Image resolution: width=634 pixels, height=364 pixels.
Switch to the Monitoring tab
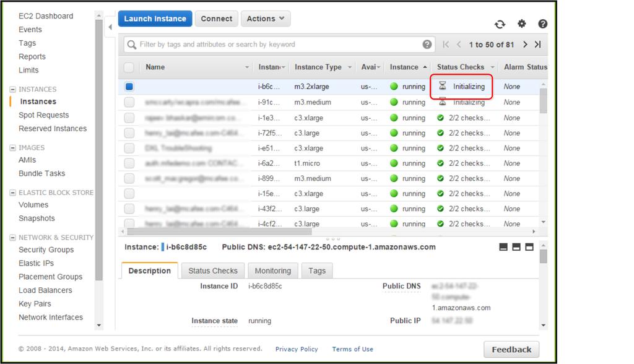[273, 271]
